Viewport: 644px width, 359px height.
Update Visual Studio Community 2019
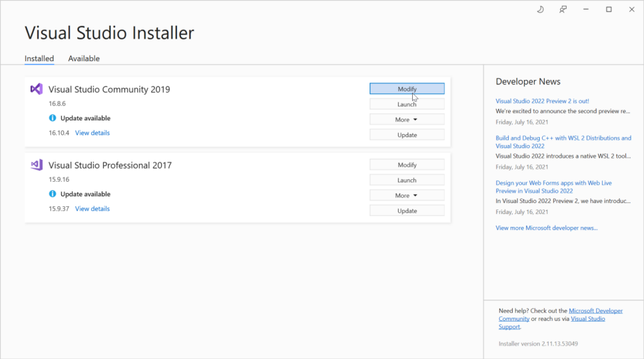point(407,135)
